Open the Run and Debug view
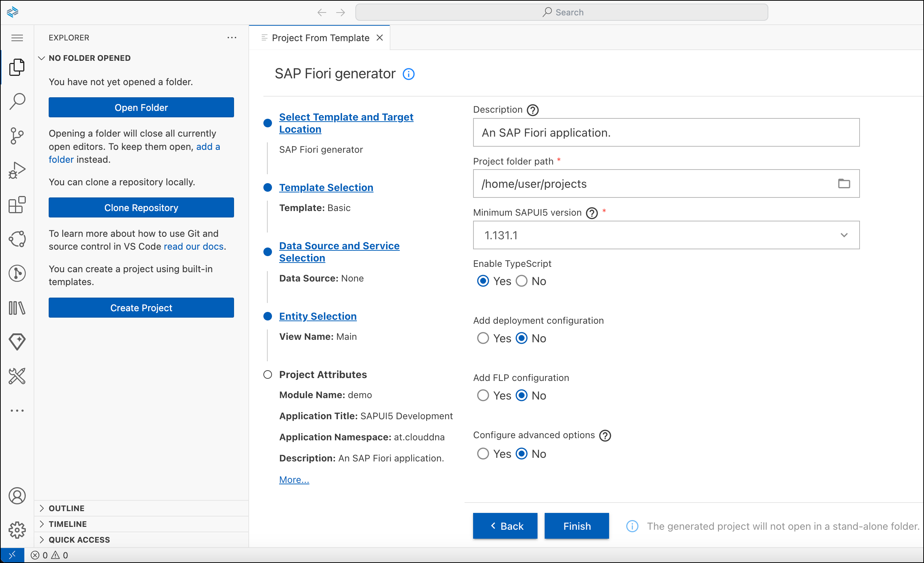The image size is (924, 563). (x=17, y=171)
